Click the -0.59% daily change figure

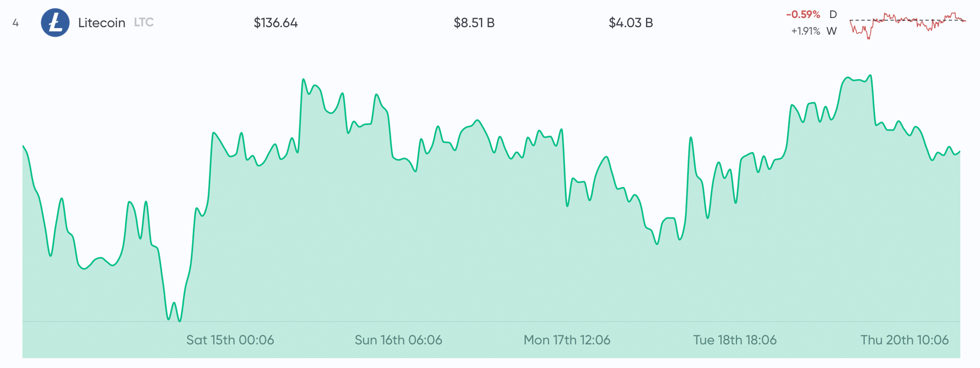pyautogui.click(x=803, y=14)
